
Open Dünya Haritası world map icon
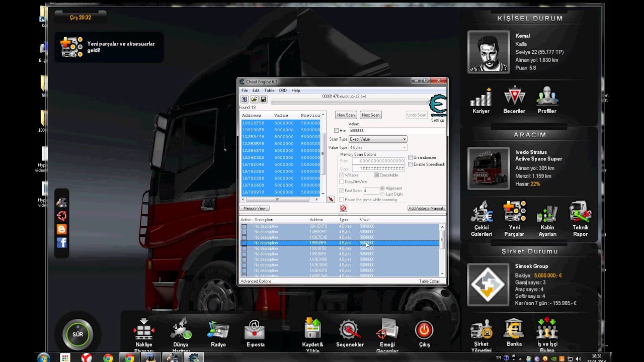pyautogui.click(x=181, y=330)
